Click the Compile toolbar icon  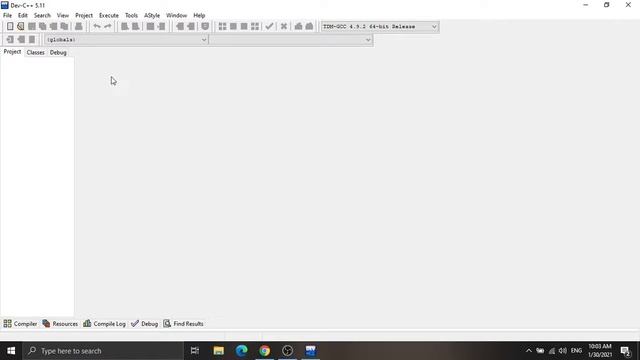[222, 27]
